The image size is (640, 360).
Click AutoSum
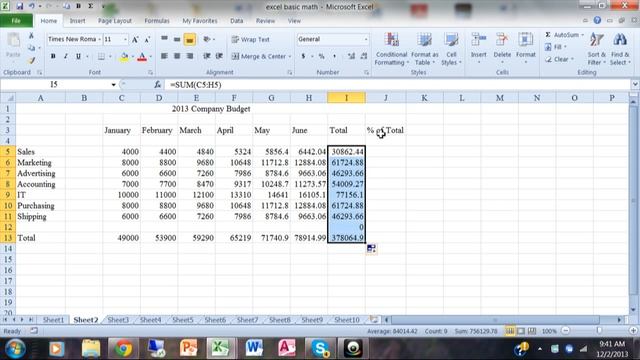(x=562, y=35)
